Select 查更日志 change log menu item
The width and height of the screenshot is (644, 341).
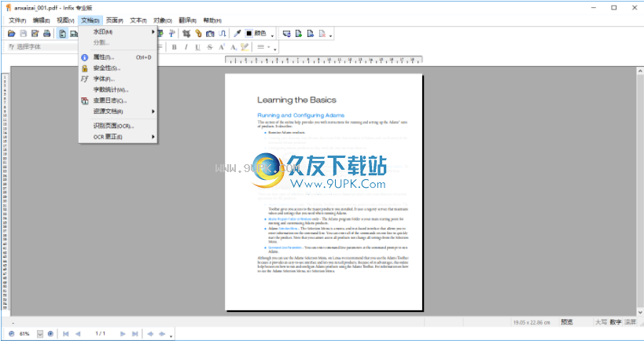click(118, 100)
